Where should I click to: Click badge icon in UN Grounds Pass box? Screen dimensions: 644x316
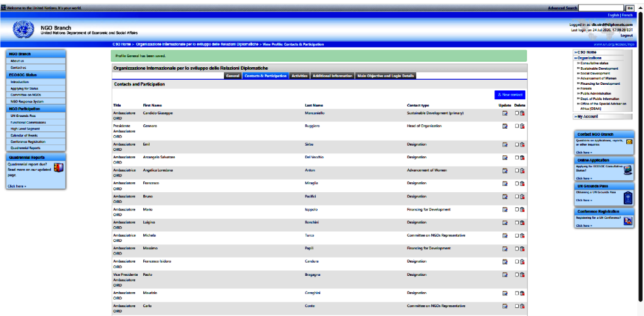pos(628,199)
